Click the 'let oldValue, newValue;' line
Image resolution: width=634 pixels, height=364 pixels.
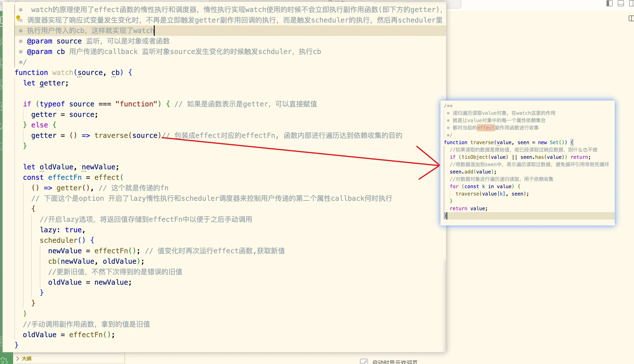71,167
